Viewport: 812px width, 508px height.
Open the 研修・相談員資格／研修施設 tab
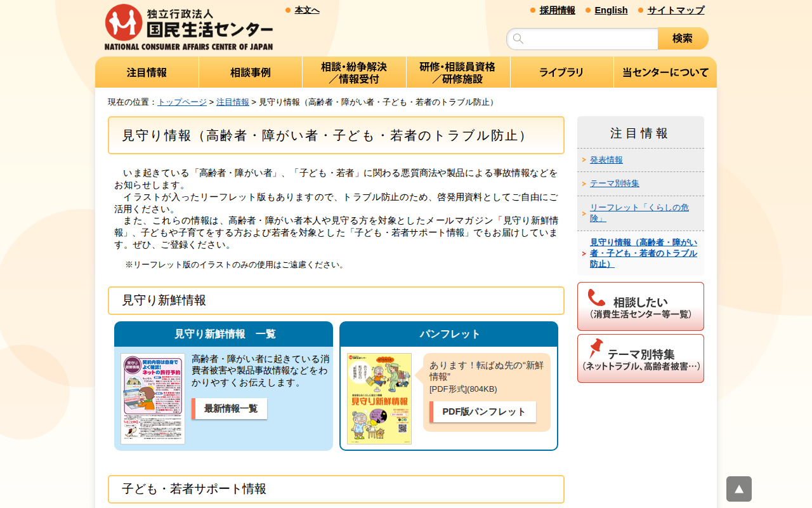pyautogui.click(x=458, y=72)
